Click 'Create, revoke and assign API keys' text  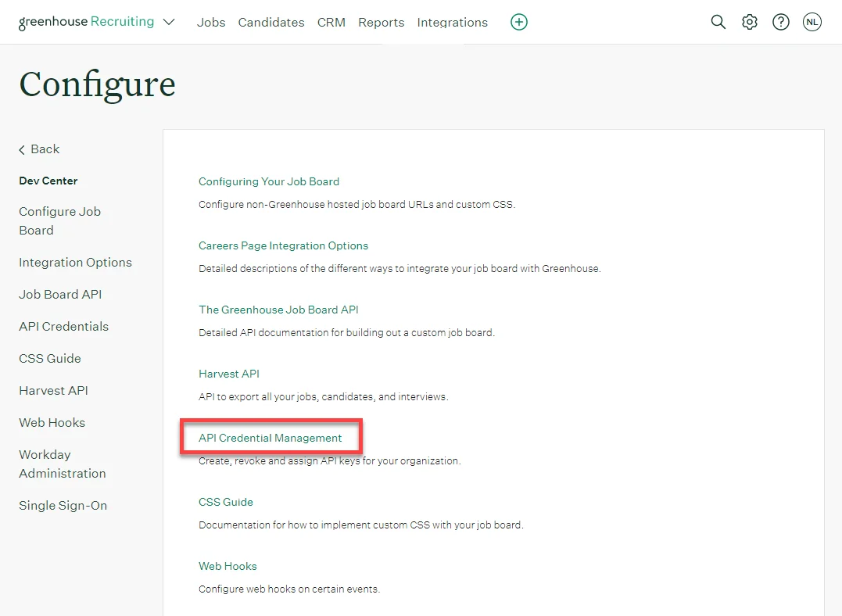click(x=330, y=460)
